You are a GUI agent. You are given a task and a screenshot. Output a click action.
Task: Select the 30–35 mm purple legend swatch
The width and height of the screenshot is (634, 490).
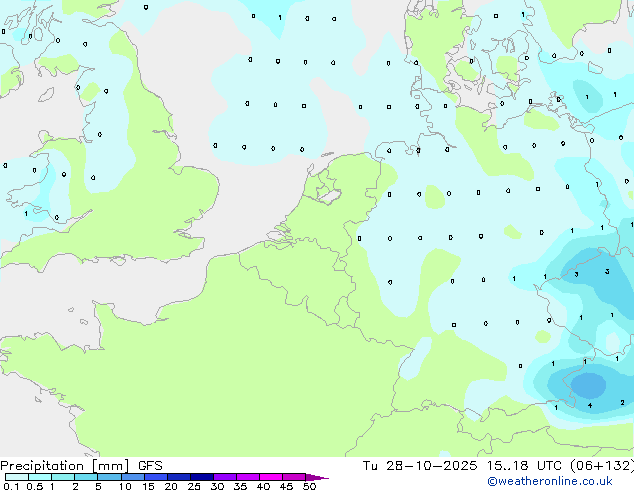click(x=225, y=477)
